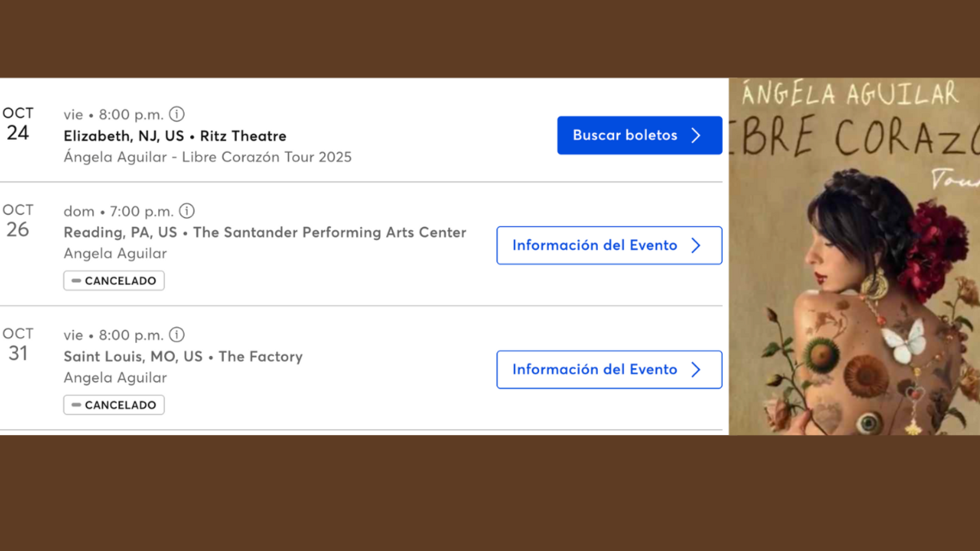Click the dash icon in Saint Louis CANCELADO badge
Screen dimensions: 980x551
point(76,405)
